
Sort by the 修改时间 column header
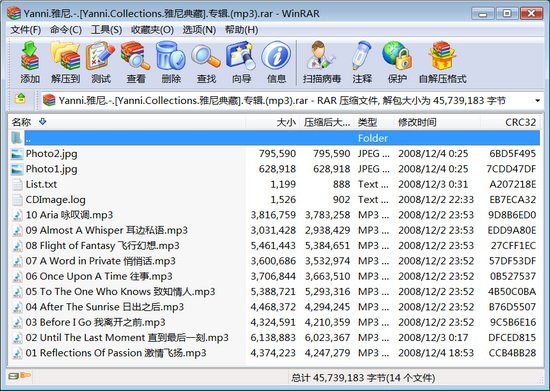coord(437,122)
